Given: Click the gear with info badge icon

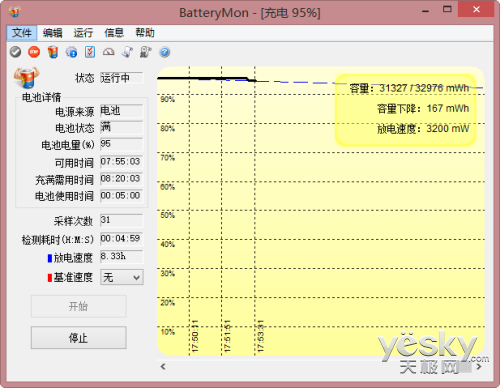Looking at the screenshot, I should pyautogui.click(x=71, y=52).
